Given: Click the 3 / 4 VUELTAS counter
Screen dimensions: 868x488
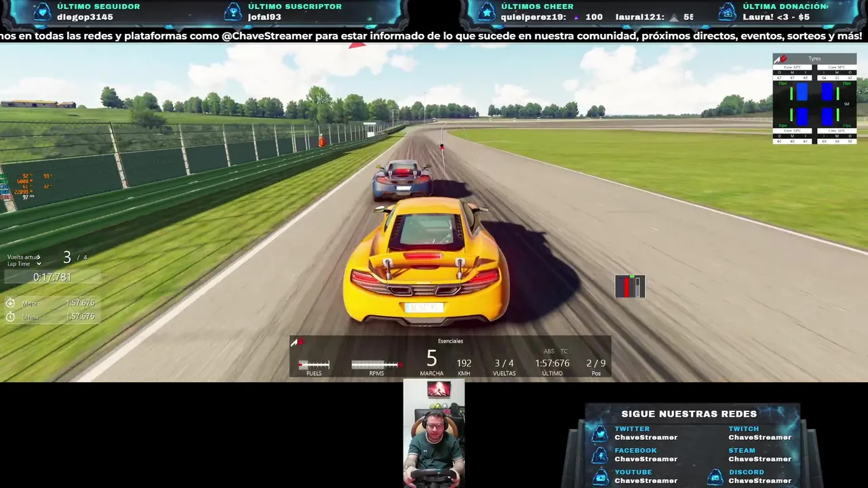Looking at the screenshot, I should point(504,363).
